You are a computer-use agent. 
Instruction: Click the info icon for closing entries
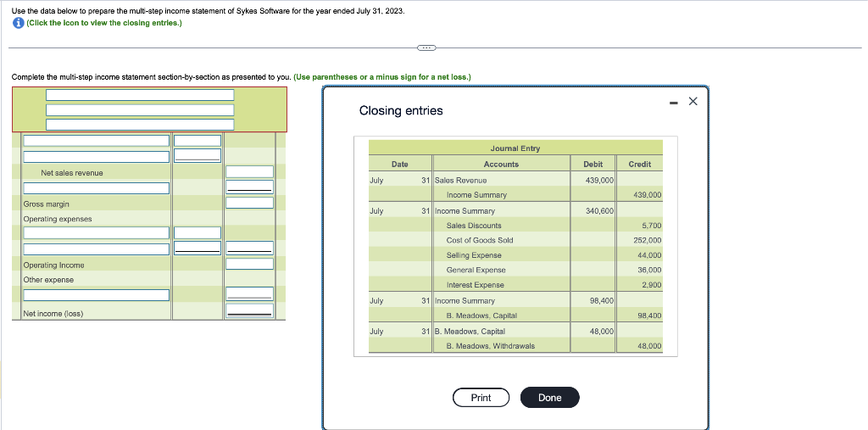[19, 23]
